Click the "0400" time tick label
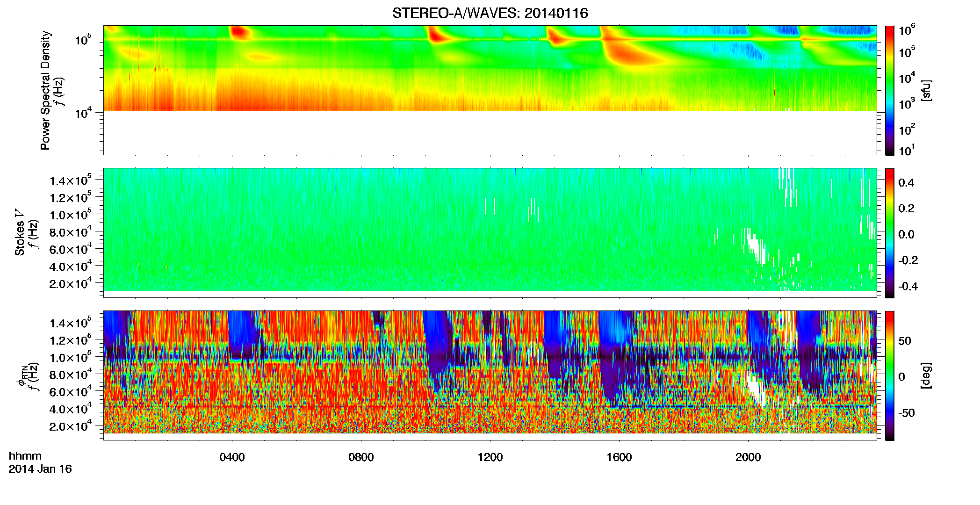The width and height of the screenshot is (980, 505). pos(232,457)
